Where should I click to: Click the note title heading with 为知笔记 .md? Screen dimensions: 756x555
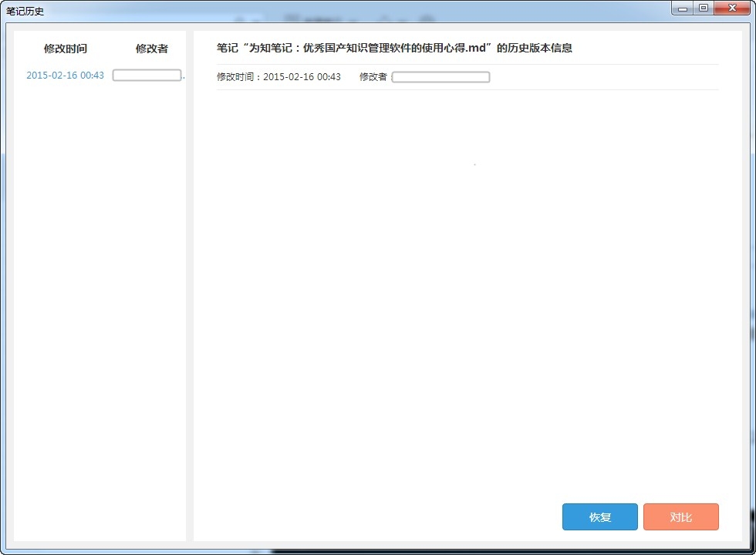394,49
